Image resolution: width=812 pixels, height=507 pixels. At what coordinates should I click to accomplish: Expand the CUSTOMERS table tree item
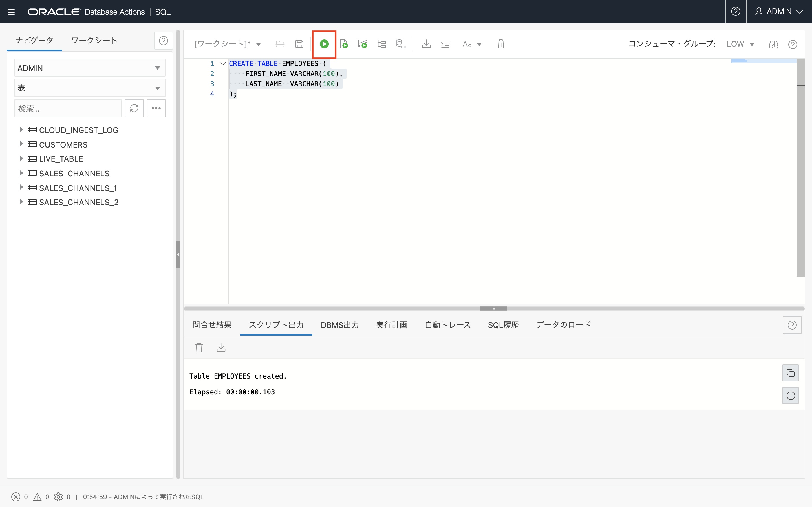pyautogui.click(x=21, y=144)
